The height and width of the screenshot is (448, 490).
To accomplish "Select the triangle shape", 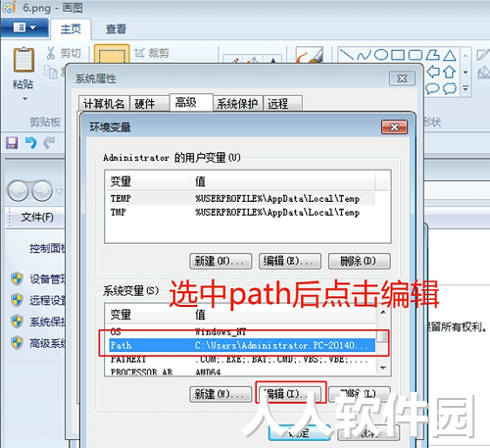I will pos(450,55).
